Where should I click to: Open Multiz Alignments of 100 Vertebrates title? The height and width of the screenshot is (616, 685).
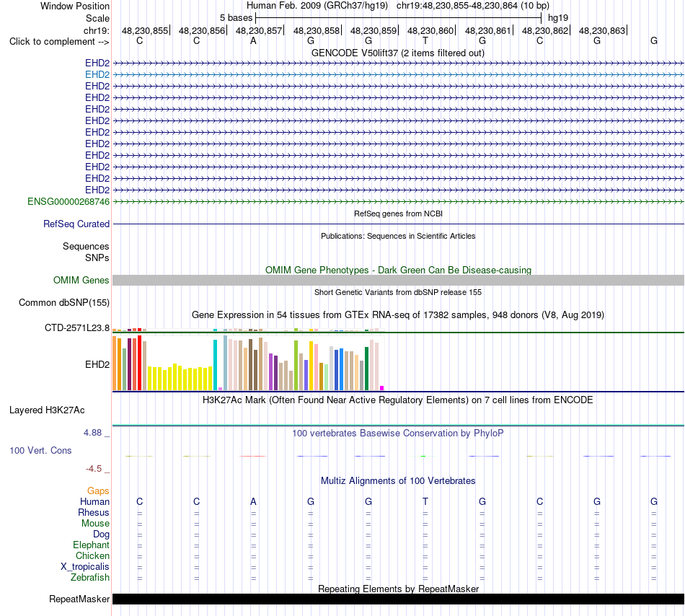pyautogui.click(x=398, y=480)
